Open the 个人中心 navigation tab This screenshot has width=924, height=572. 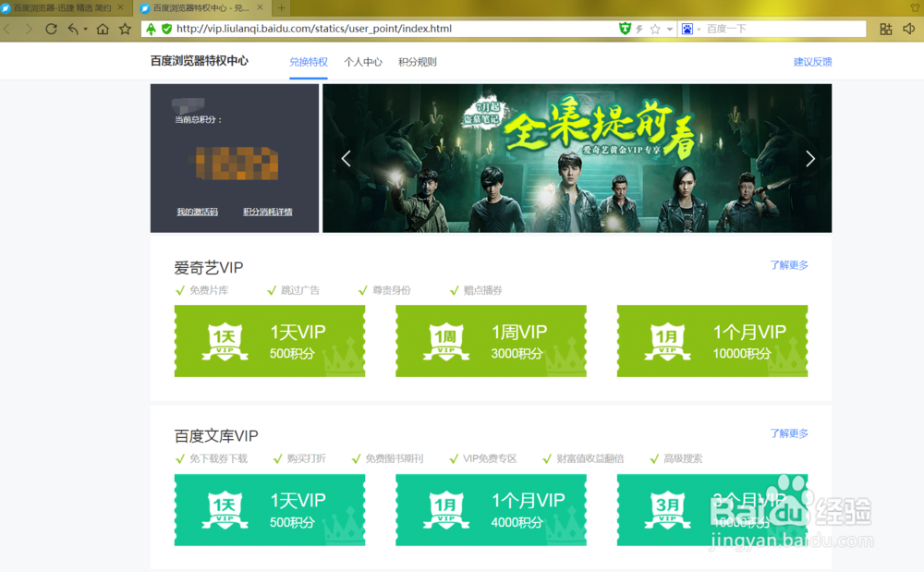click(363, 62)
